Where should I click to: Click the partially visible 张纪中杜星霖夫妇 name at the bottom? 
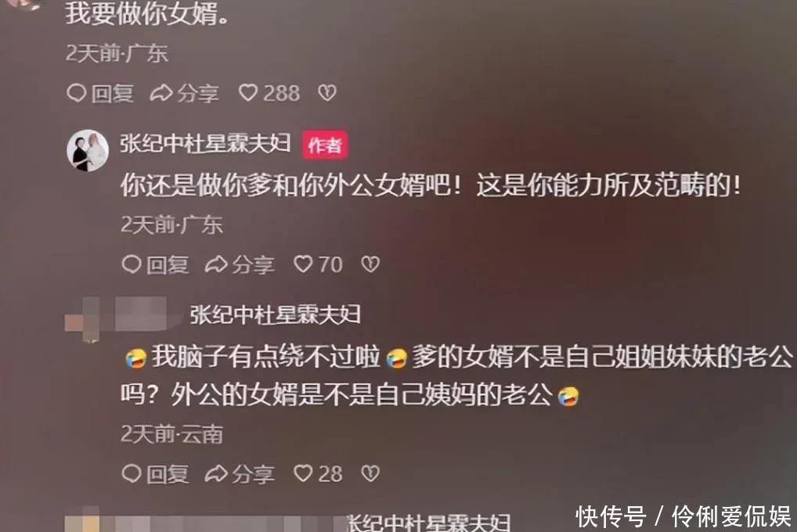pos(427,523)
